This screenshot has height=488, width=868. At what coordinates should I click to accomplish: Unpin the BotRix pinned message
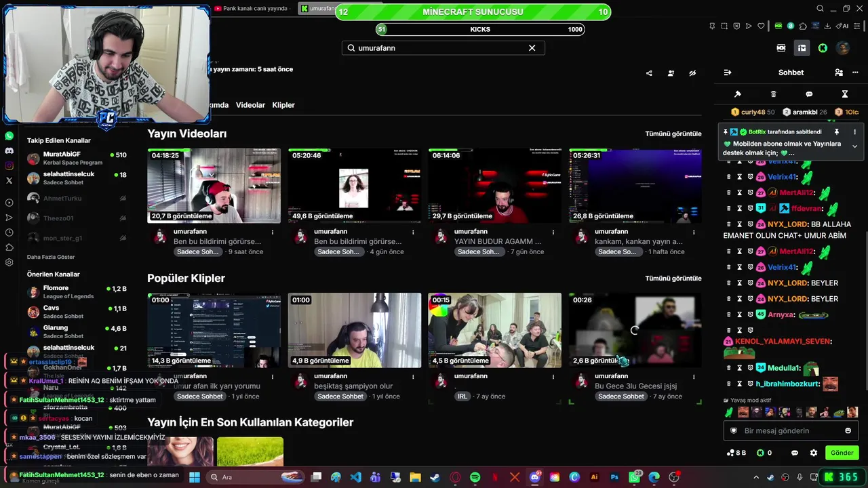(x=837, y=132)
